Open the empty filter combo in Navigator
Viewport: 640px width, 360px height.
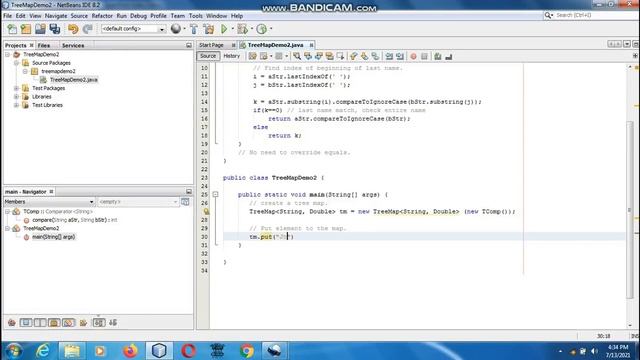138,202
